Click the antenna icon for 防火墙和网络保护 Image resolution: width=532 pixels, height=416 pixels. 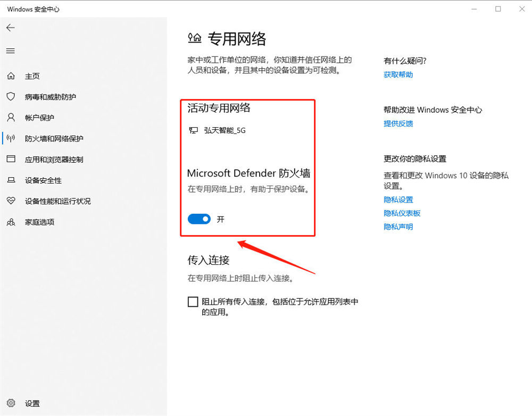pos(11,138)
